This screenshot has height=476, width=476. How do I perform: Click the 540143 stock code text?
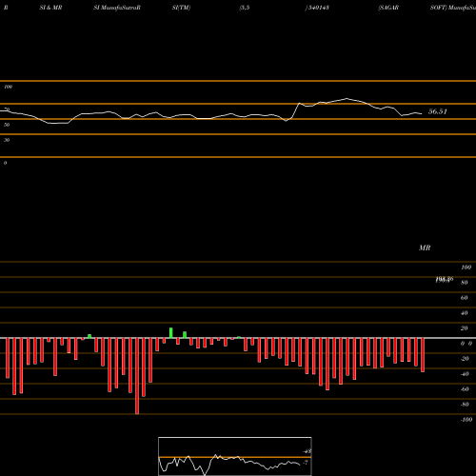319,8
